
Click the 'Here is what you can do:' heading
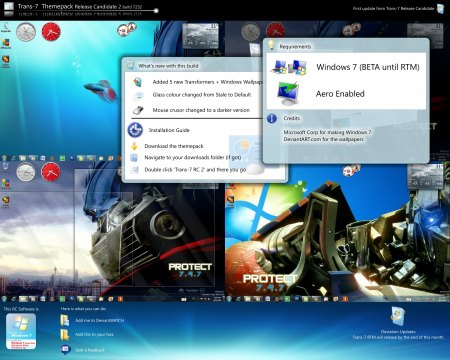pos(83,309)
